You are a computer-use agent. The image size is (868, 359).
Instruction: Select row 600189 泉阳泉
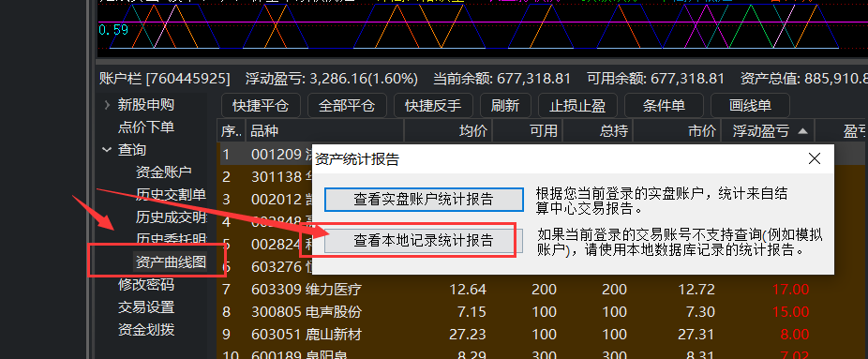(543, 354)
